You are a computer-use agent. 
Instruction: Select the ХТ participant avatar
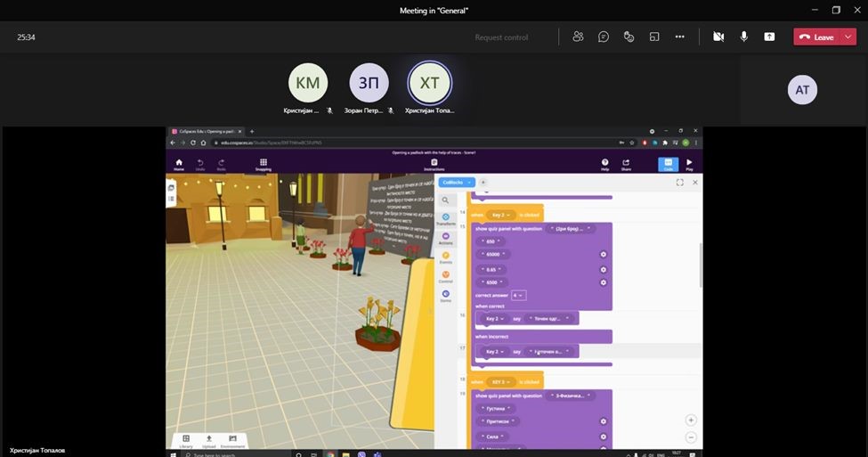pos(430,83)
